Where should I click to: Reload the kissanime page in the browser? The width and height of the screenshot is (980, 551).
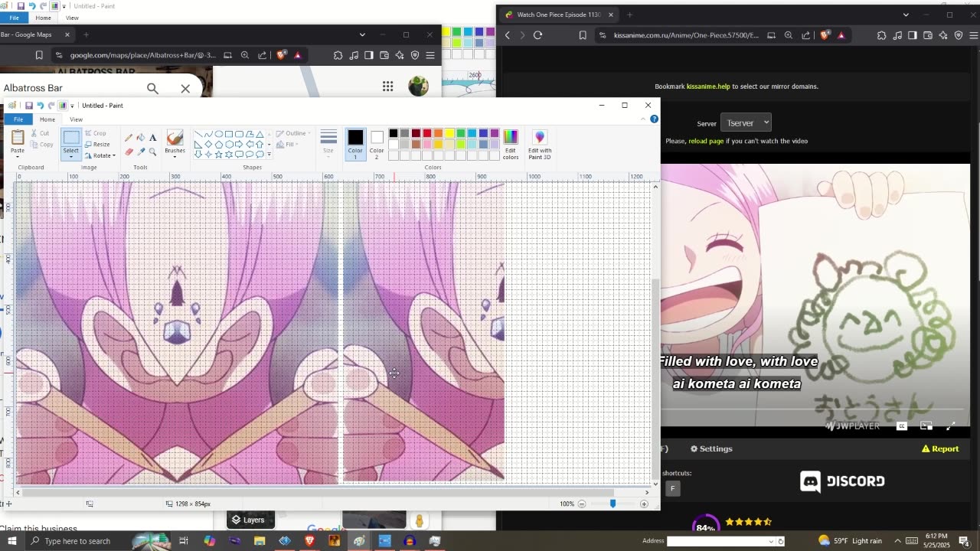point(537,35)
